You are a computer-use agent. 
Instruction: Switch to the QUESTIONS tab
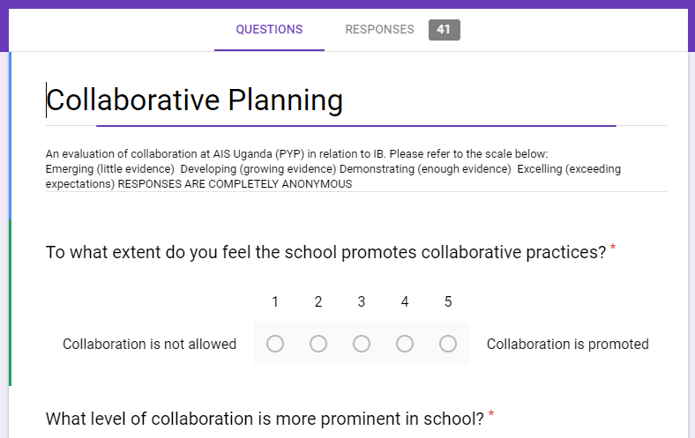[269, 30]
